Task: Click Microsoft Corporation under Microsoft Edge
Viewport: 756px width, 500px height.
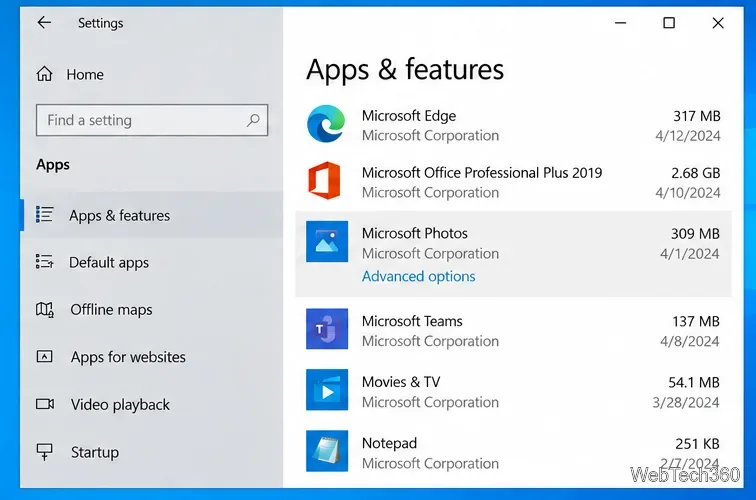Action: (431, 135)
